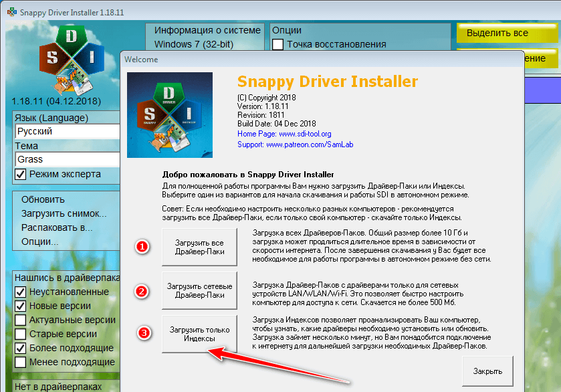Click the red number 2 badge
The image size is (561, 392).
click(x=142, y=292)
